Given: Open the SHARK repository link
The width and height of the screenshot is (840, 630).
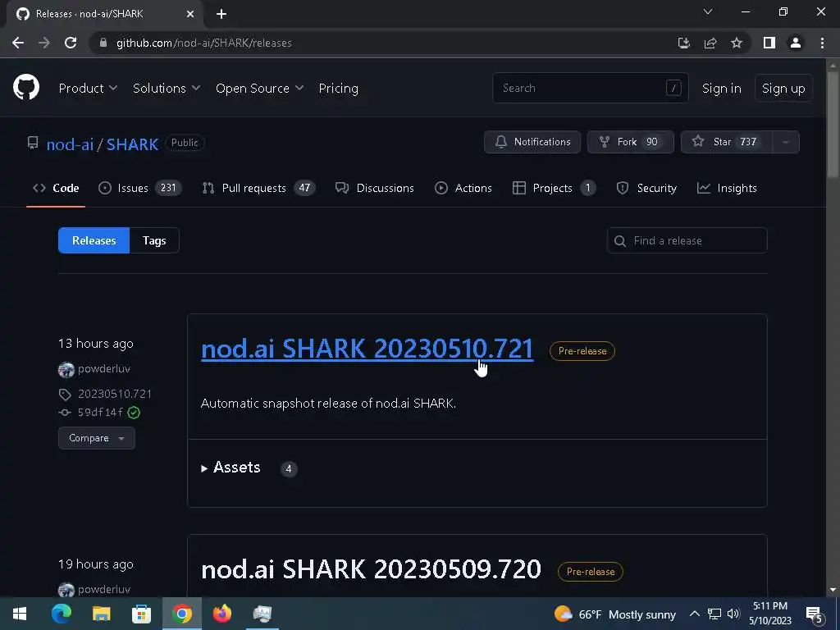Looking at the screenshot, I should (x=132, y=144).
